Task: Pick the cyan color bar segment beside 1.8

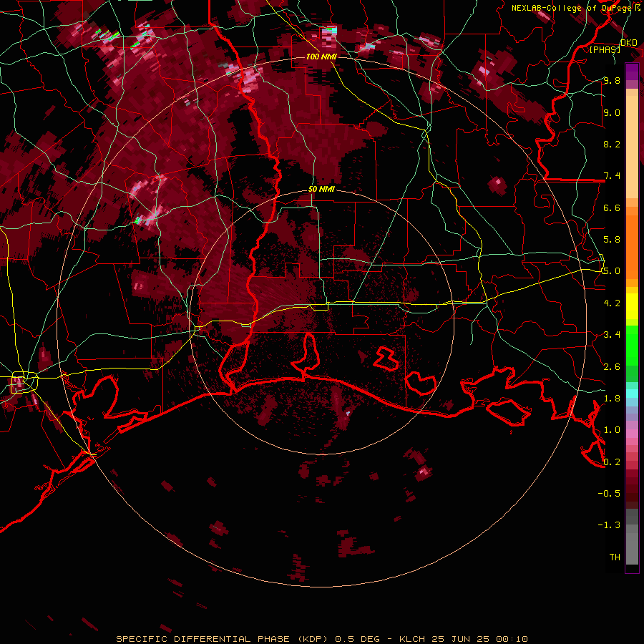Action: (632, 394)
